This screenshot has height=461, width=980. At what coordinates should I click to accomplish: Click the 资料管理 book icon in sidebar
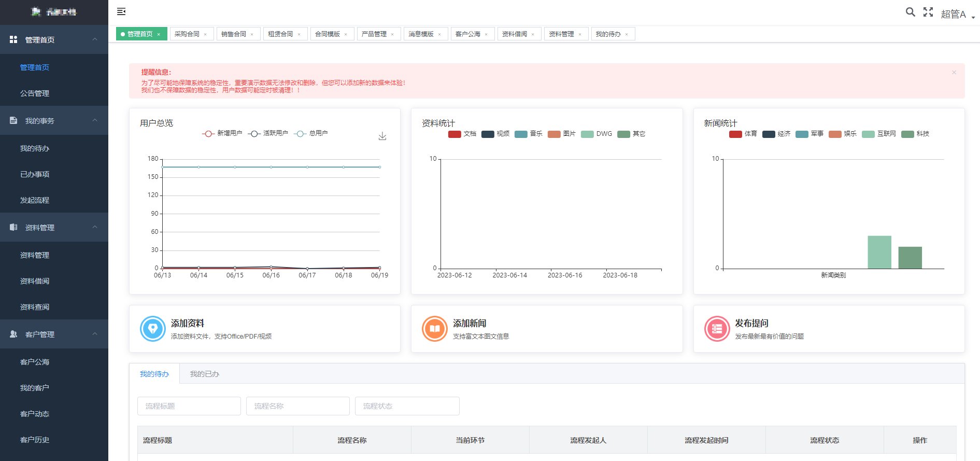13,227
